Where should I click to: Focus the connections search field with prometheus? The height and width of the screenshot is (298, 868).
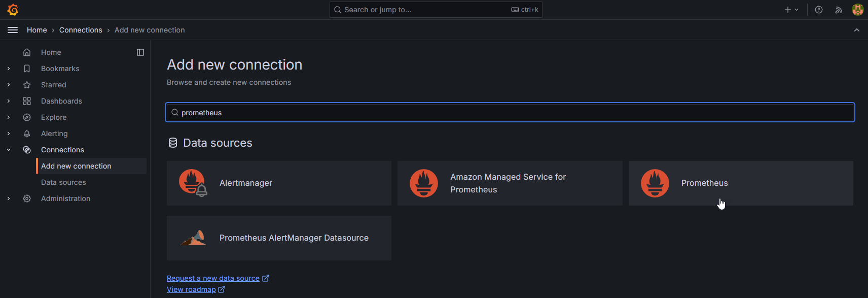510,112
